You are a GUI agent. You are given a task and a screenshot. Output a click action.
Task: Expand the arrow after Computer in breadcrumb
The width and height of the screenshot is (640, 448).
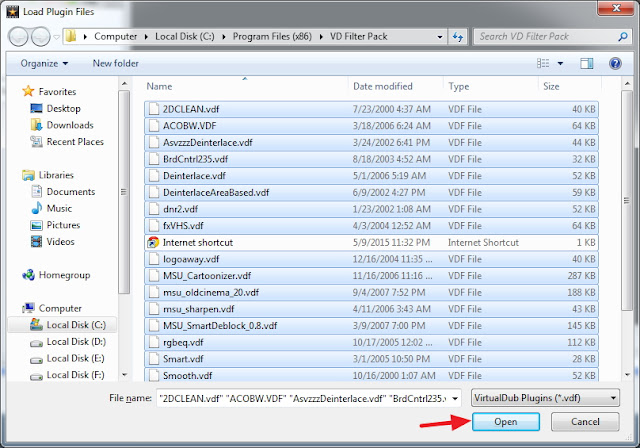[146, 37]
